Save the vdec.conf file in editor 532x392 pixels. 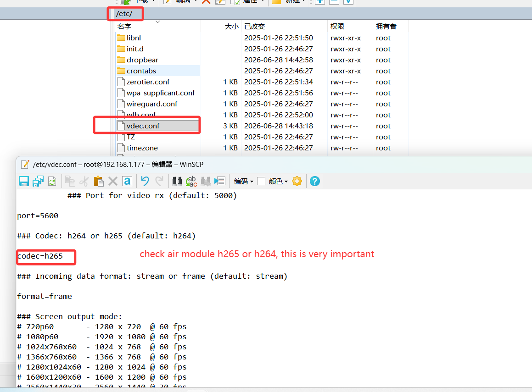click(x=24, y=181)
